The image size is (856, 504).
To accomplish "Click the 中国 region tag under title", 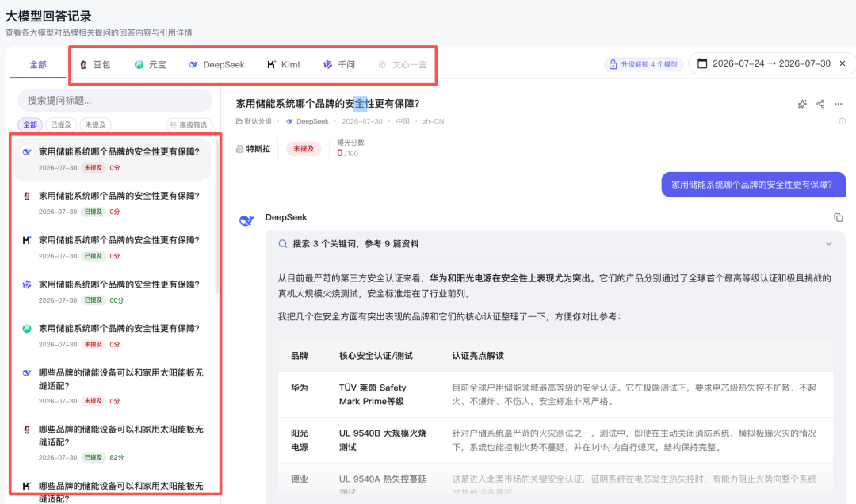I will point(403,121).
